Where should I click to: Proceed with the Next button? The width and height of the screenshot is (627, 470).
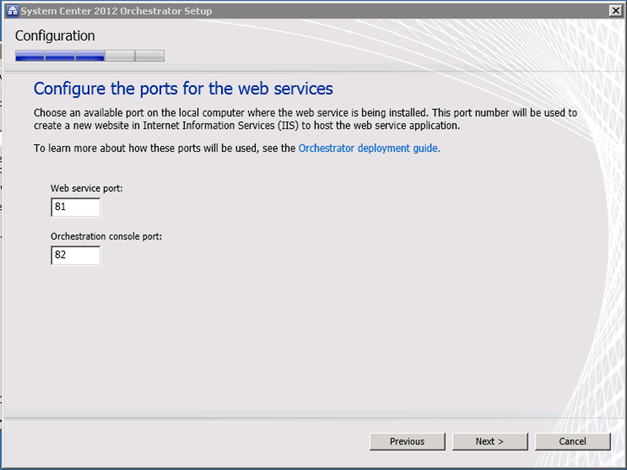(490, 441)
